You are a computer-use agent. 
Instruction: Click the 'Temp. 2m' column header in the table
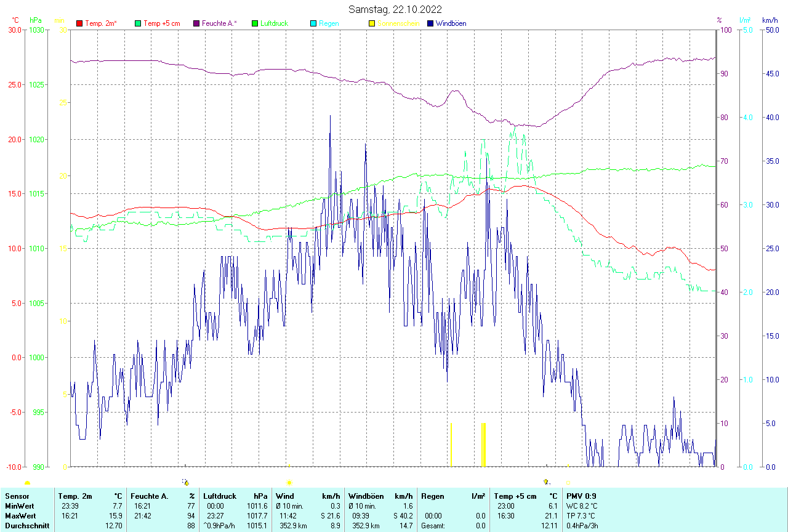pyautogui.click(x=75, y=496)
